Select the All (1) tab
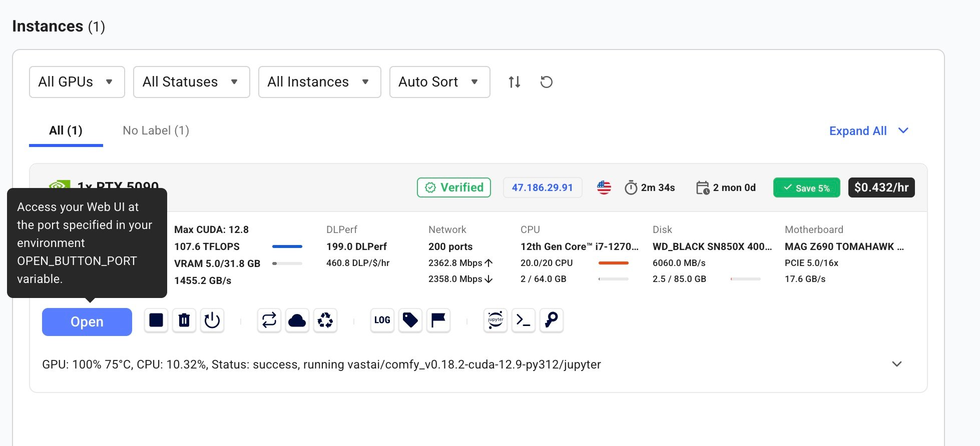This screenshot has width=980, height=446. coord(66,131)
